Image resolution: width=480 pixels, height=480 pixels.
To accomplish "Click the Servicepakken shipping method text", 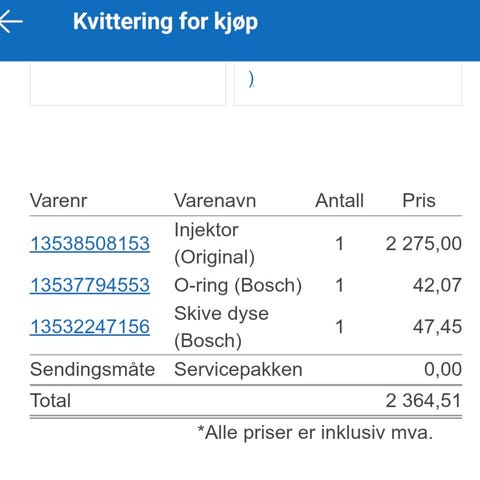I will (238, 370).
